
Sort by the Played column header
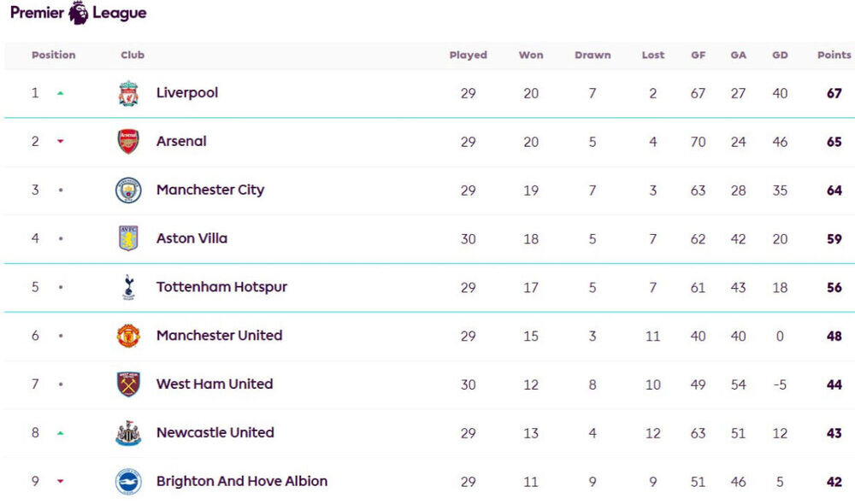[468, 55]
